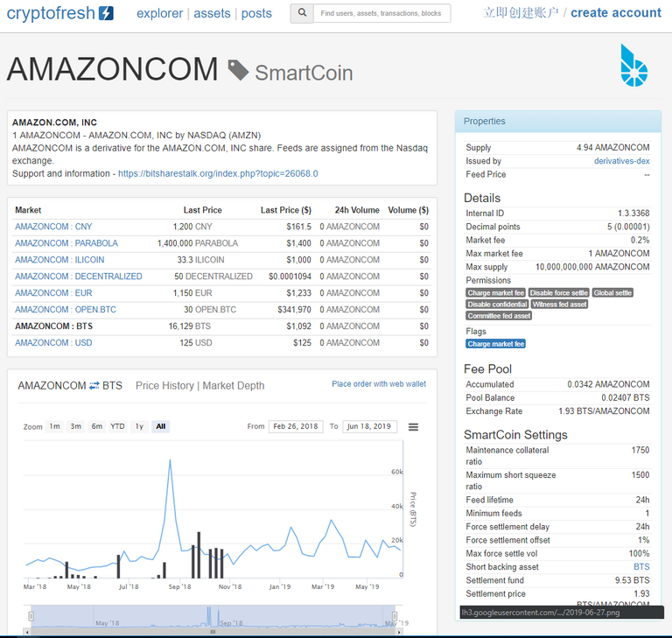
Task: Open the assets menu
Action: click(212, 13)
